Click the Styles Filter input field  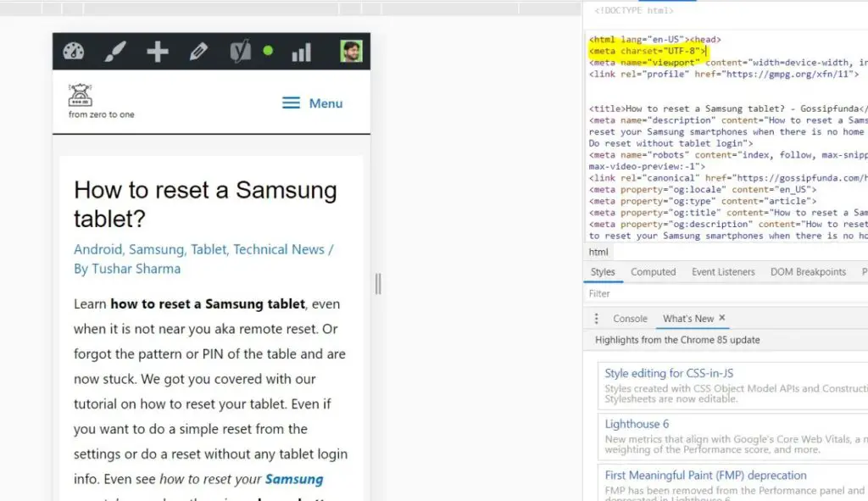click(726, 293)
